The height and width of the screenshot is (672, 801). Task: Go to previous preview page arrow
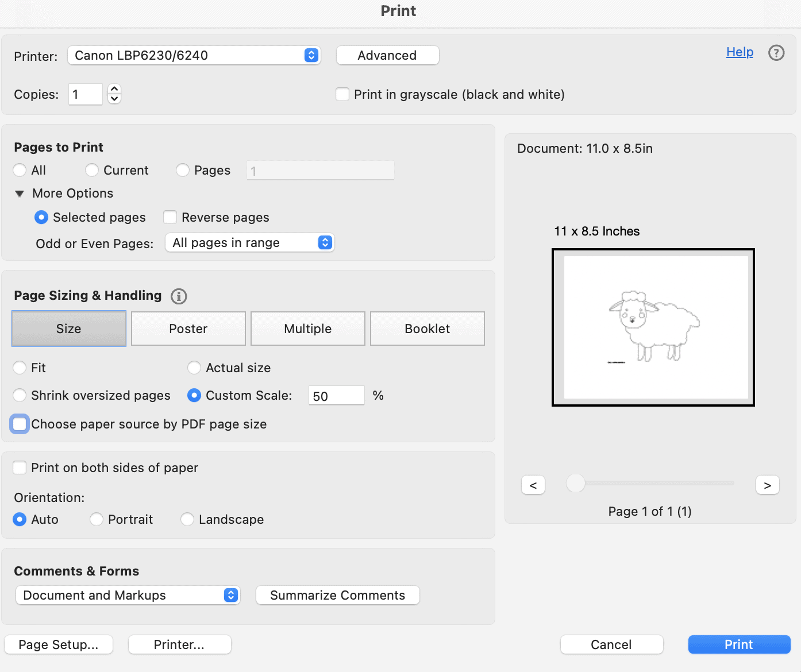pos(533,485)
